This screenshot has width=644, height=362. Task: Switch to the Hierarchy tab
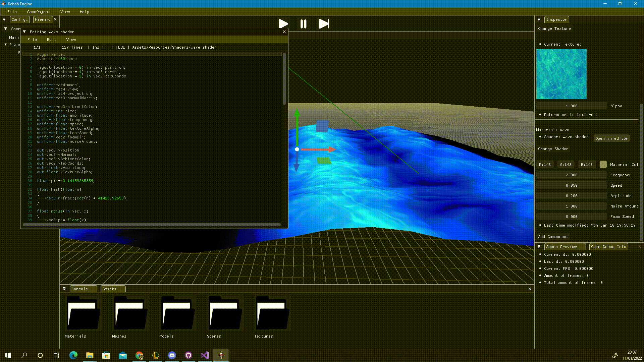pos(43,19)
